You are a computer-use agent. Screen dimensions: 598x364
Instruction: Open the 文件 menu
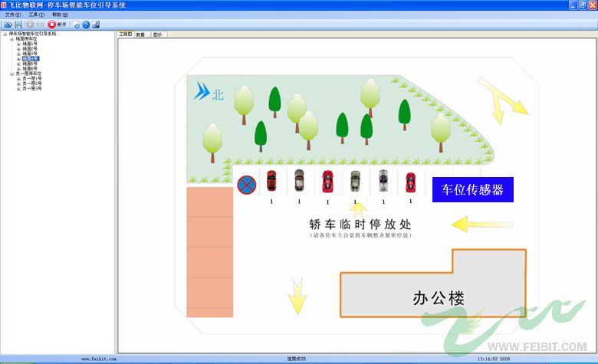[12, 15]
